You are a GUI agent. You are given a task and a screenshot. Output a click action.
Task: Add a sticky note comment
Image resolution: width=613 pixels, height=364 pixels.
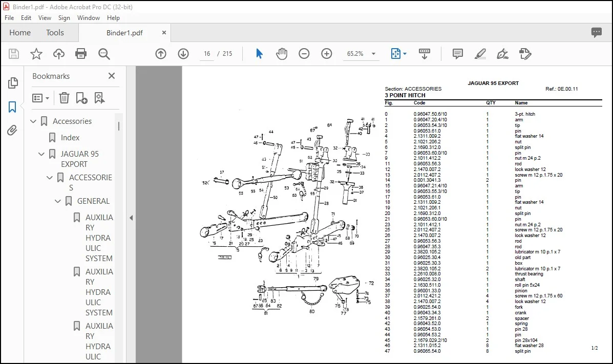(x=457, y=54)
